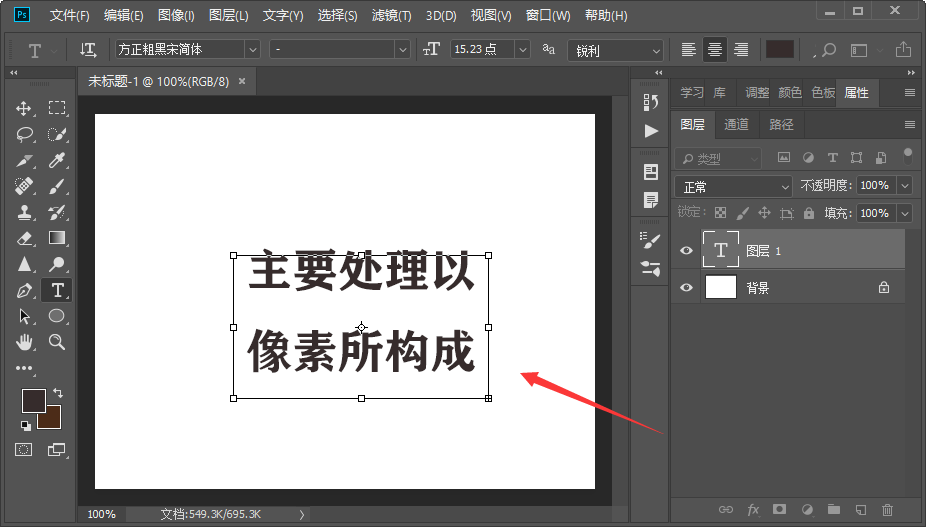
Task: Delete layer trash button
Action: click(x=888, y=509)
